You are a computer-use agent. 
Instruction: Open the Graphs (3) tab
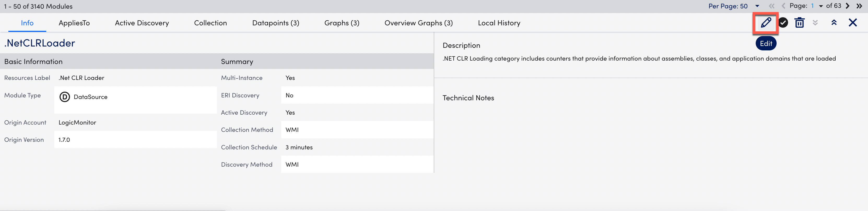click(342, 23)
